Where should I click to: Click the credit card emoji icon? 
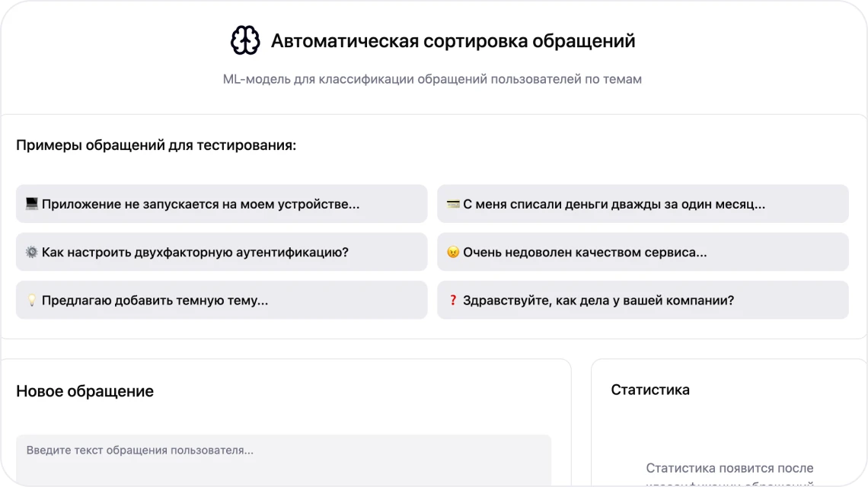tap(452, 204)
